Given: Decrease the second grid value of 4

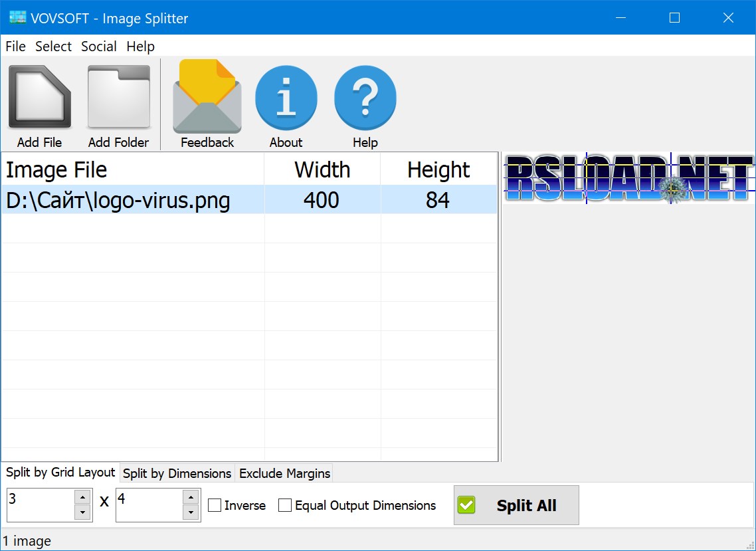Looking at the screenshot, I should pyautogui.click(x=191, y=512).
